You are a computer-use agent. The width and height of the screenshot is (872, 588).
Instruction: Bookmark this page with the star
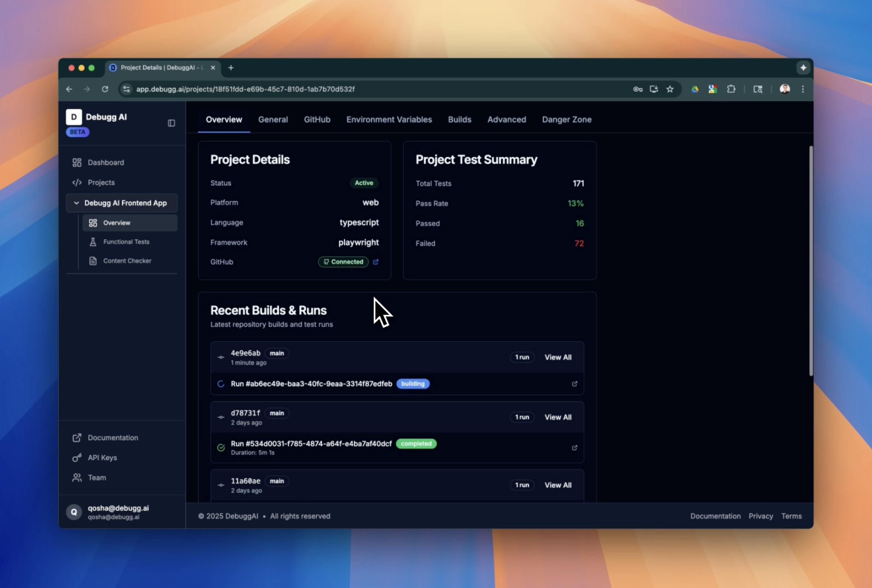pyautogui.click(x=670, y=89)
